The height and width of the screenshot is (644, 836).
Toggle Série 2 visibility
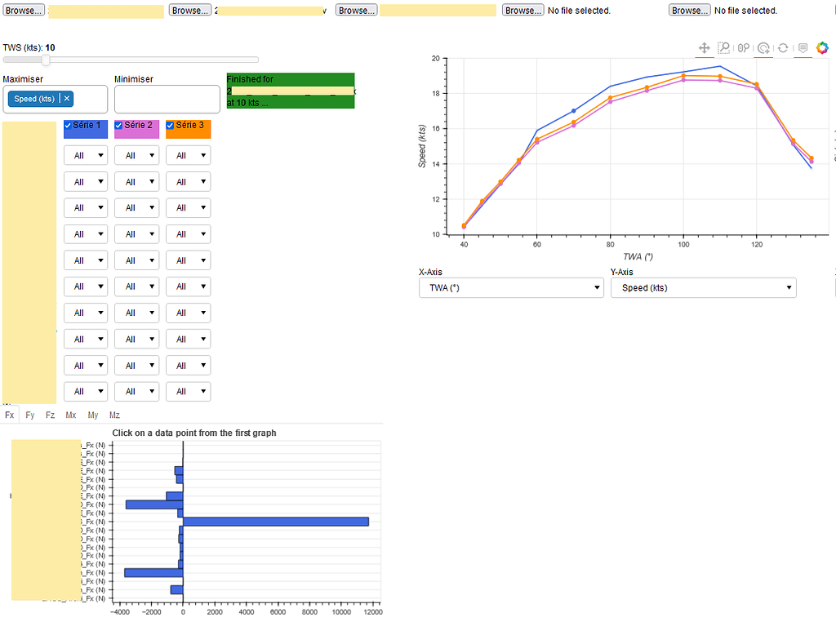[118, 127]
